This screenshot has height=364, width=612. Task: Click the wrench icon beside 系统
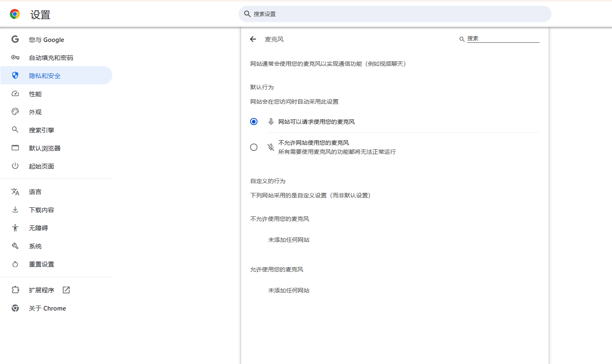pyautogui.click(x=15, y=246)
